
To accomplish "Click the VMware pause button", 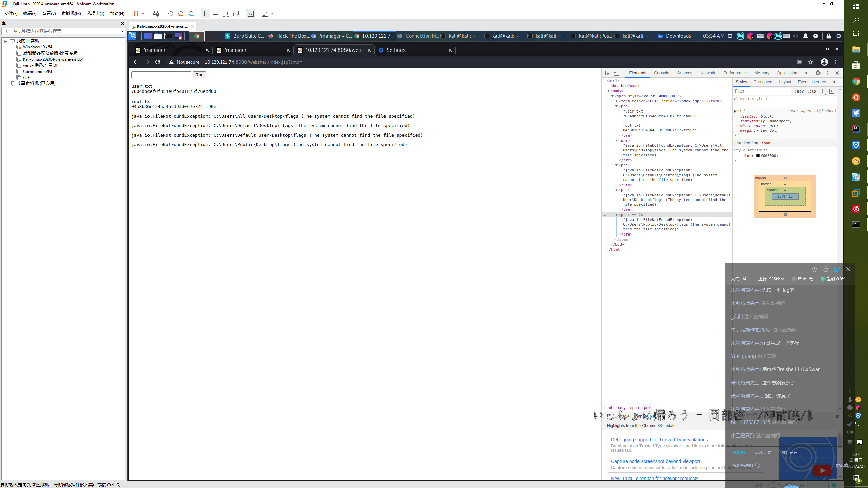I will coord(136,14).
